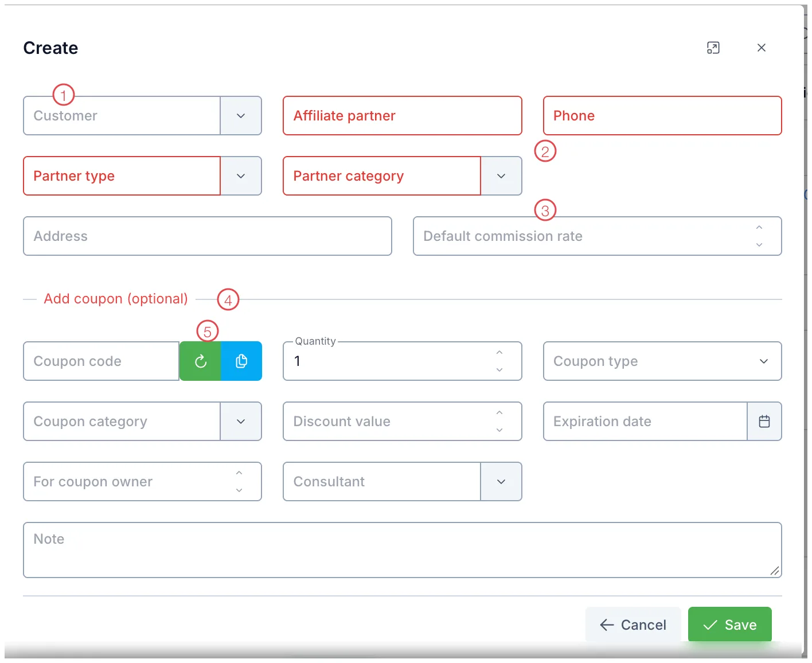Decrease Default commission rate with down arrow
This screenshot has width=812, height=663.
coord(759,245)
